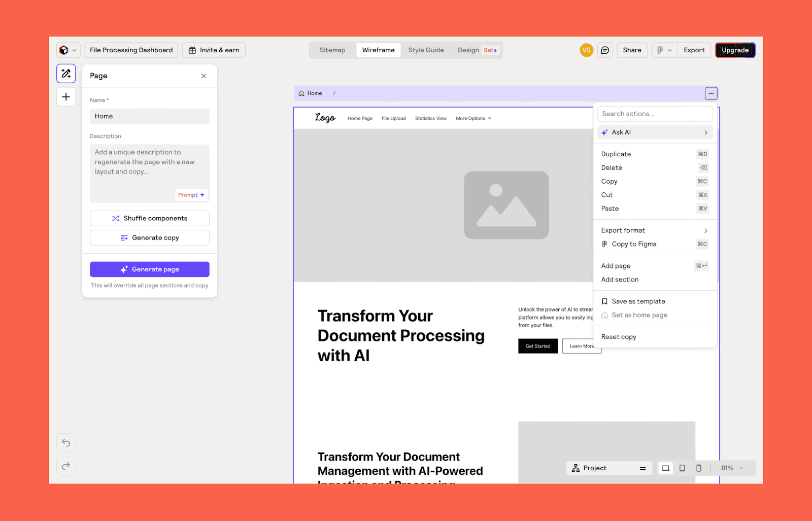Screen dimensions: 812x521
Task: Switch to mobile preview toggle
Action: point(698,468)
